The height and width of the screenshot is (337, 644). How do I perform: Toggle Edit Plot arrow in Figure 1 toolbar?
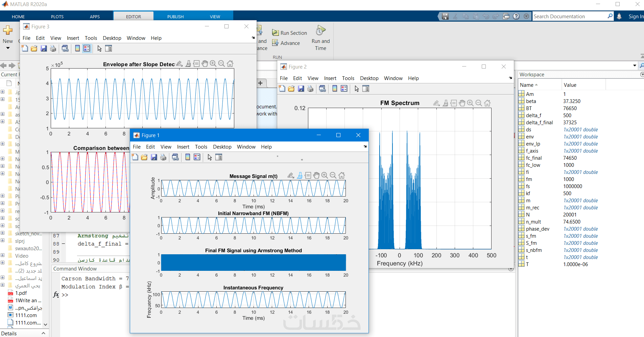(x=210, y=157)
